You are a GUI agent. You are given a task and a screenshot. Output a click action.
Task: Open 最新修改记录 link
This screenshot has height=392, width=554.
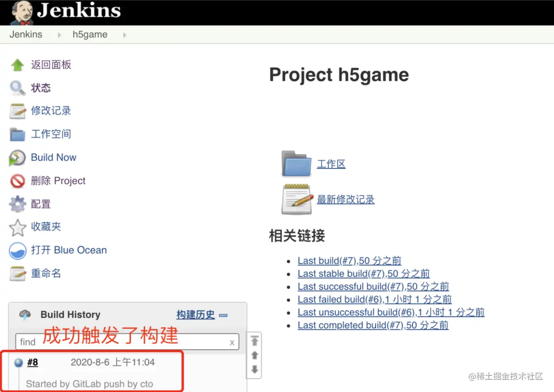point(345,199)
